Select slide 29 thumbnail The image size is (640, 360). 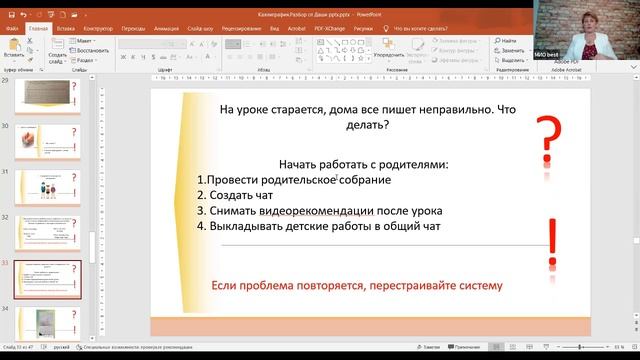click(x=47, y=96)
